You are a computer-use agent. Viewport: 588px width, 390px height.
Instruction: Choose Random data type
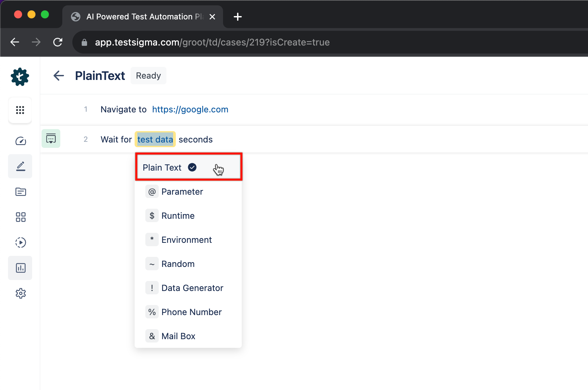click(188, 264)
